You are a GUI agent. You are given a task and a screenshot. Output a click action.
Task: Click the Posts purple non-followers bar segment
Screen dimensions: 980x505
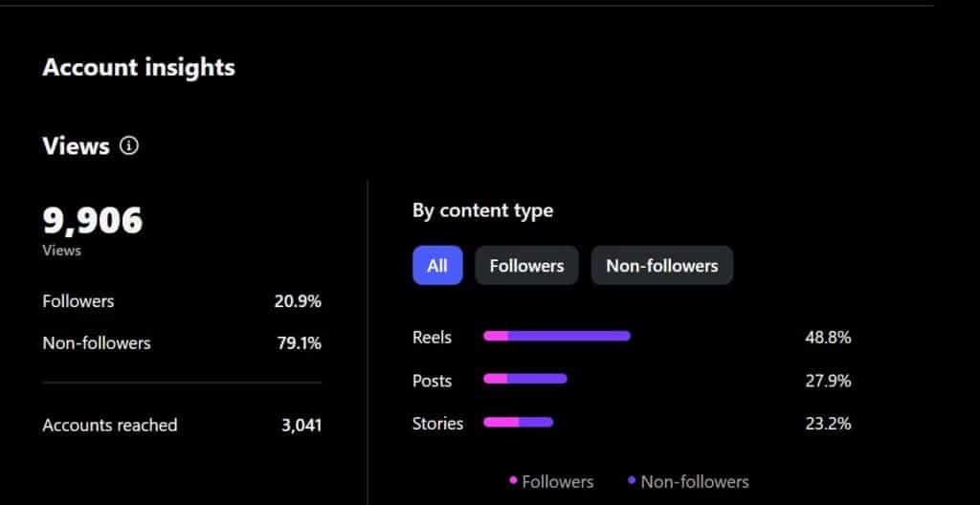537,379
